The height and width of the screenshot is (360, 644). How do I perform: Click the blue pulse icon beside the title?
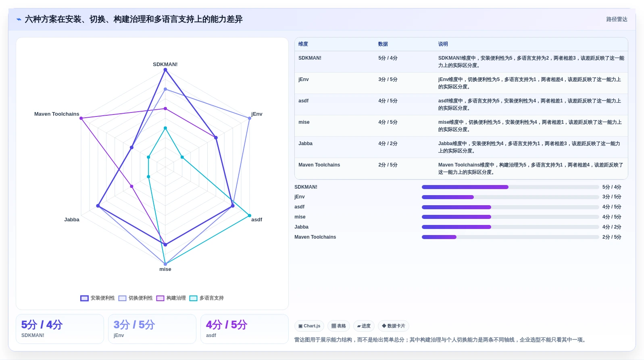click(19, 19)
